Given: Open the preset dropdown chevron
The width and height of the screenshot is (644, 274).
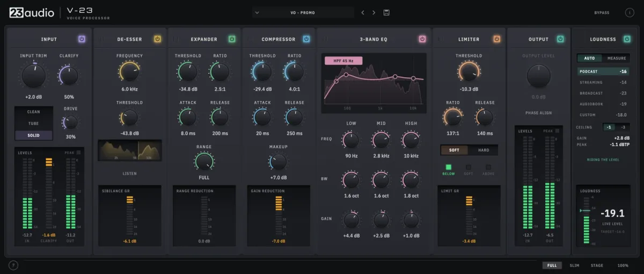Looking at the screenshot, I should pos(257,12).
